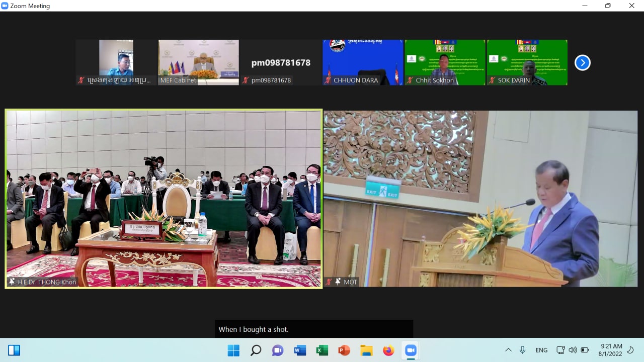Image resolution: width=644 pixels, height=362 pixels.
Task: Click the Windows Start button
Action: coord(233,350)
